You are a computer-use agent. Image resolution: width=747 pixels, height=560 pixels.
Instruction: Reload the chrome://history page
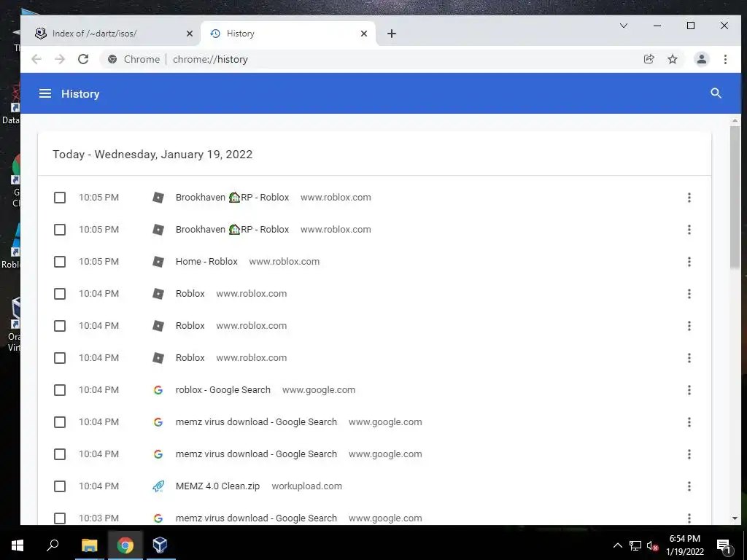point(83,59)
